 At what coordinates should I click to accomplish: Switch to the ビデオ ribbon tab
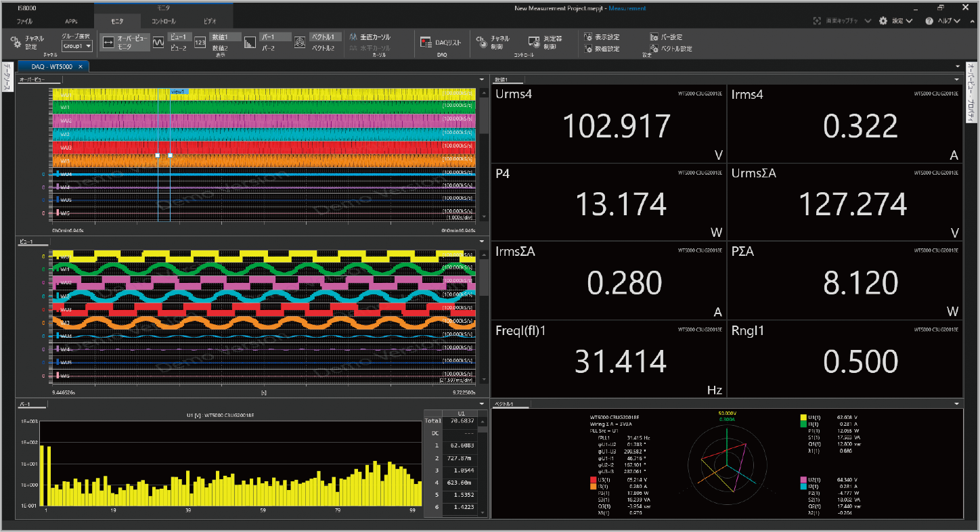(210, 21)
